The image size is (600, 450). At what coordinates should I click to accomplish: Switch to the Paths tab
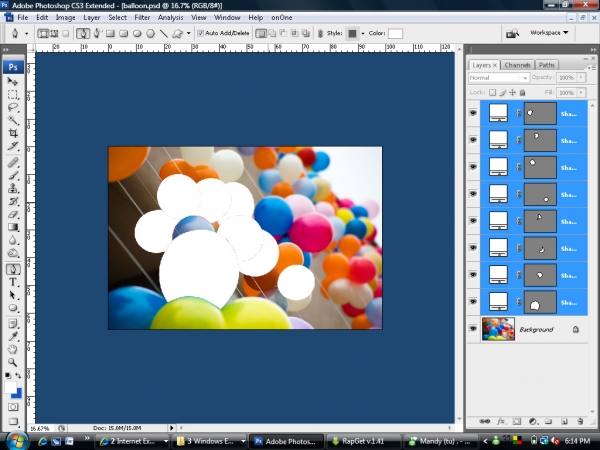[x=546, y=65]
